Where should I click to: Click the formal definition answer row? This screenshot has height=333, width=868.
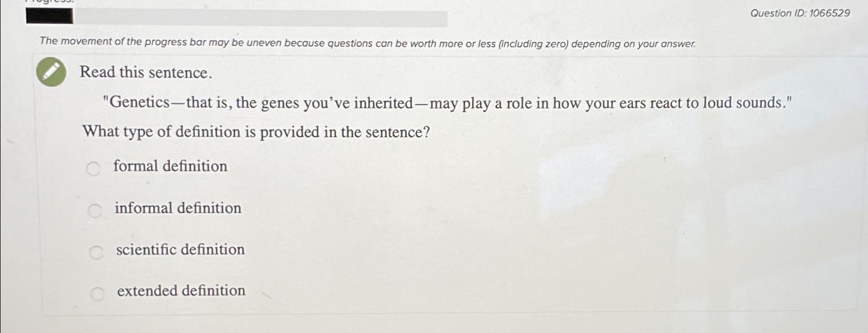[x=155, y=166]
